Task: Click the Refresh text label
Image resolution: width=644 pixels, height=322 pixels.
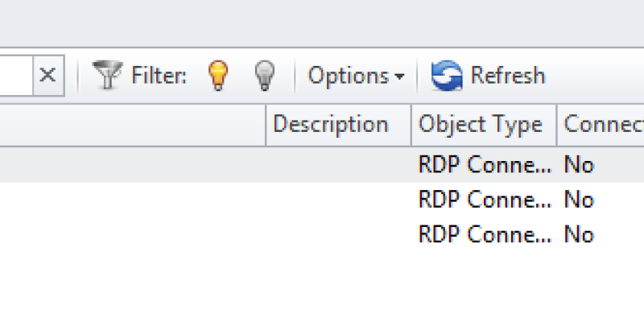Action: pos(508,76)
